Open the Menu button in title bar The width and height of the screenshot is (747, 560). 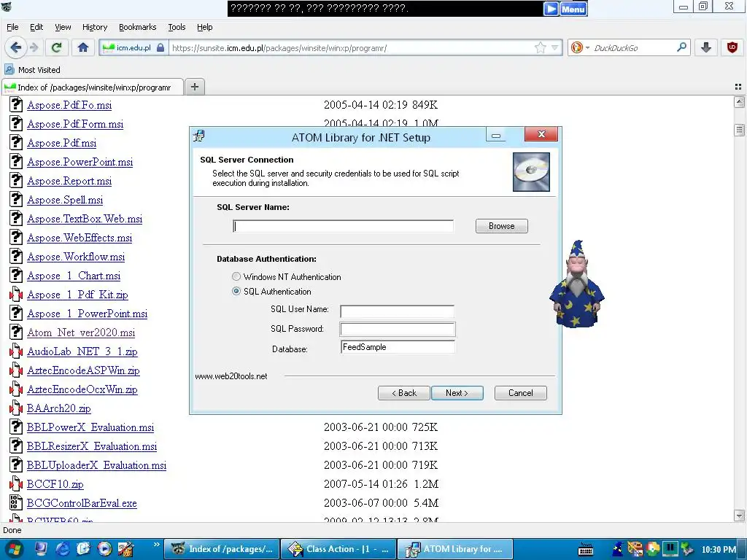tap(573, 9)
